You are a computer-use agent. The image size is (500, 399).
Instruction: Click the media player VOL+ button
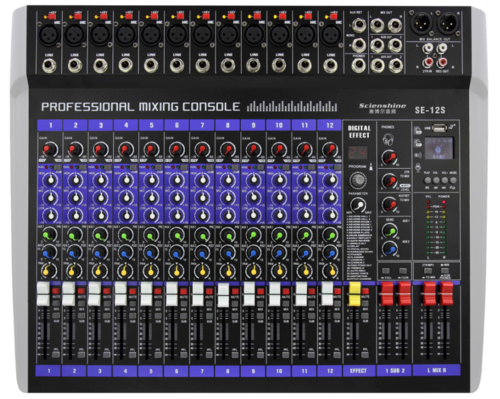pyautogui.click(x=444, y=180)
